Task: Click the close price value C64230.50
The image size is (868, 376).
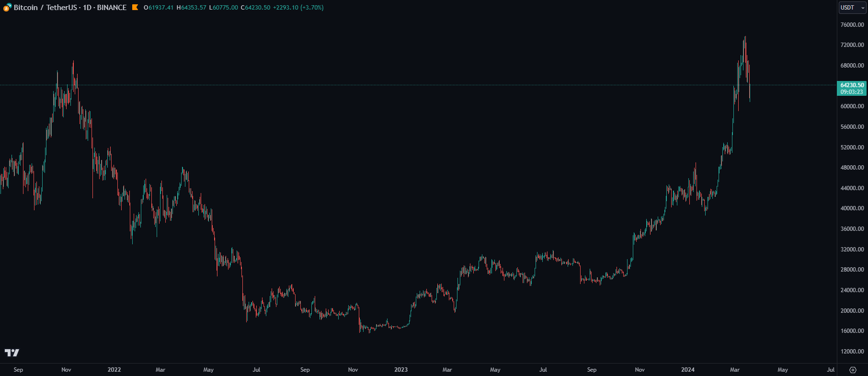Action: 255,8
